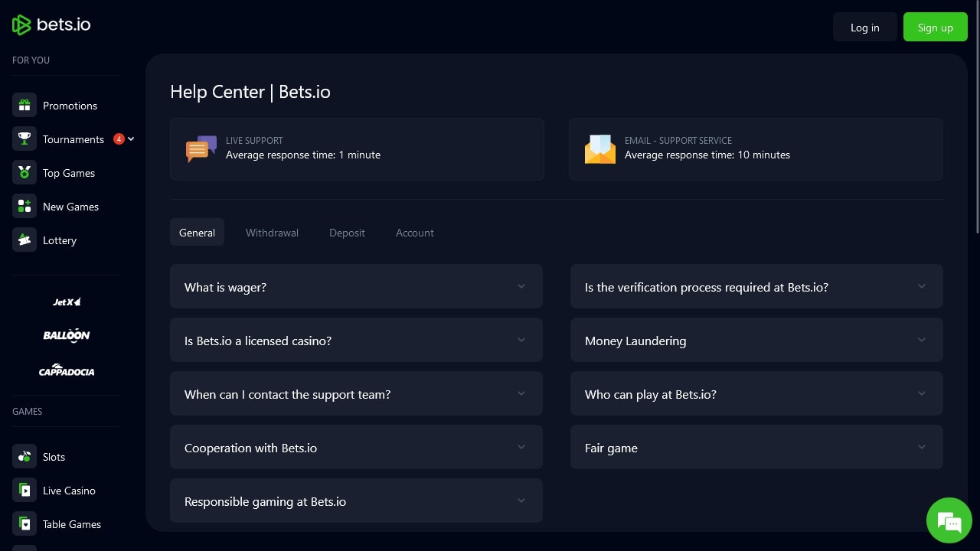Open the Live Casino link

69,491
